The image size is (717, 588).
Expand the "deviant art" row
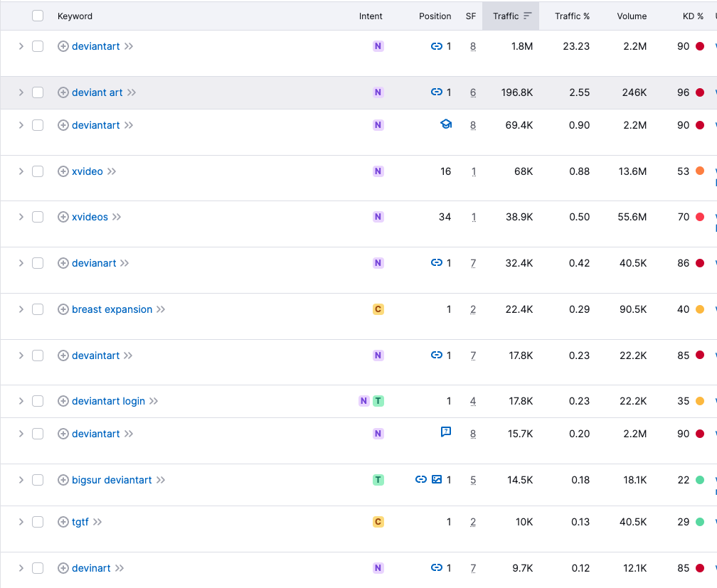click(x=21, y=92)
